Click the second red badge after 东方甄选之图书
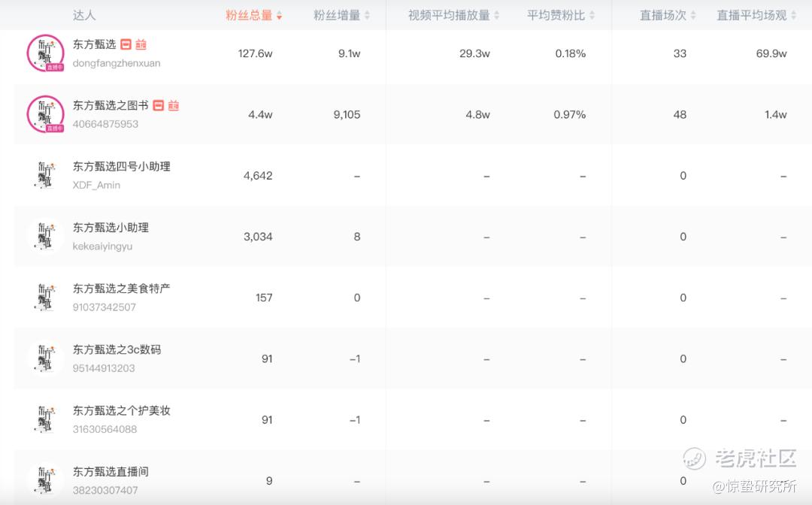The width and height of the screenshot is (812, 505). coord(174,105)
